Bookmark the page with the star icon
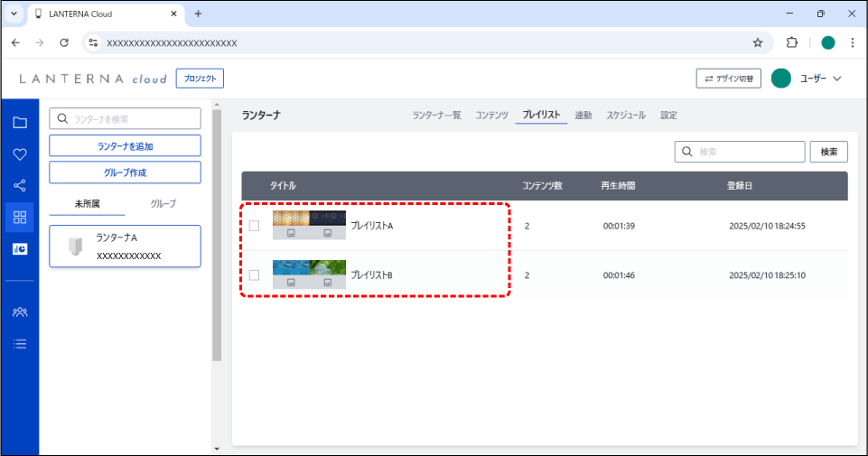Image resolution: width=868 pixels, height=456 pixels. [758, 42]
